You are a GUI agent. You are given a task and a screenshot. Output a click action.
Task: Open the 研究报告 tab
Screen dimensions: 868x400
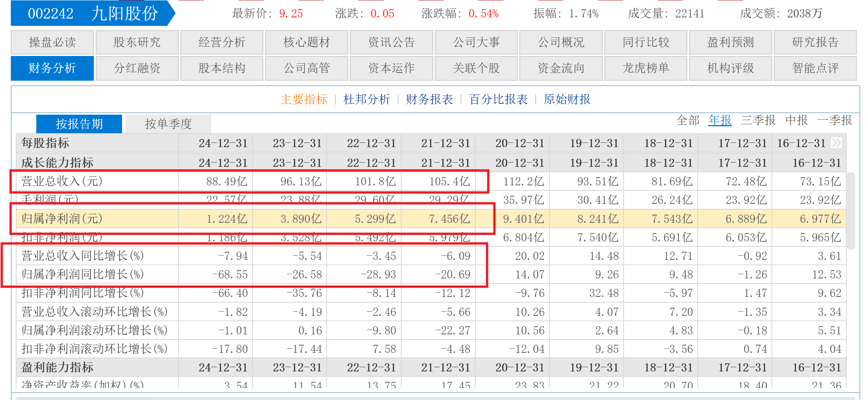[x=815, y=42]
